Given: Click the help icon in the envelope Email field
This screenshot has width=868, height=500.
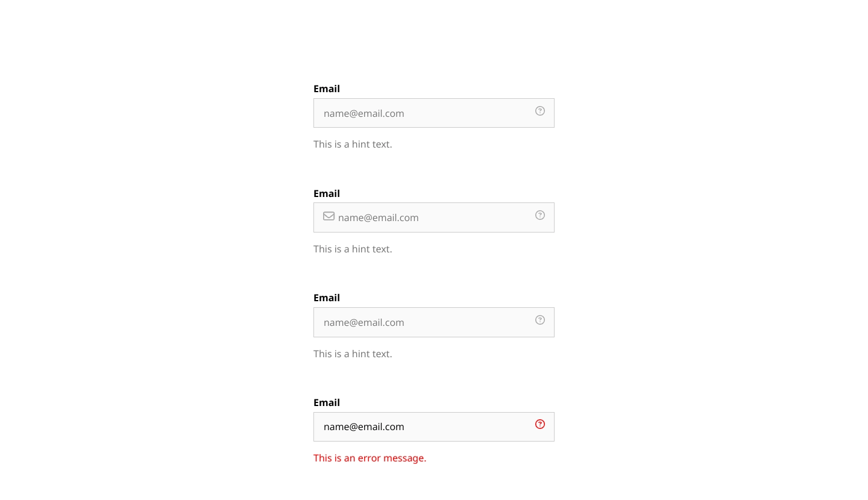Looking at the screenshot, I should 540,215.
